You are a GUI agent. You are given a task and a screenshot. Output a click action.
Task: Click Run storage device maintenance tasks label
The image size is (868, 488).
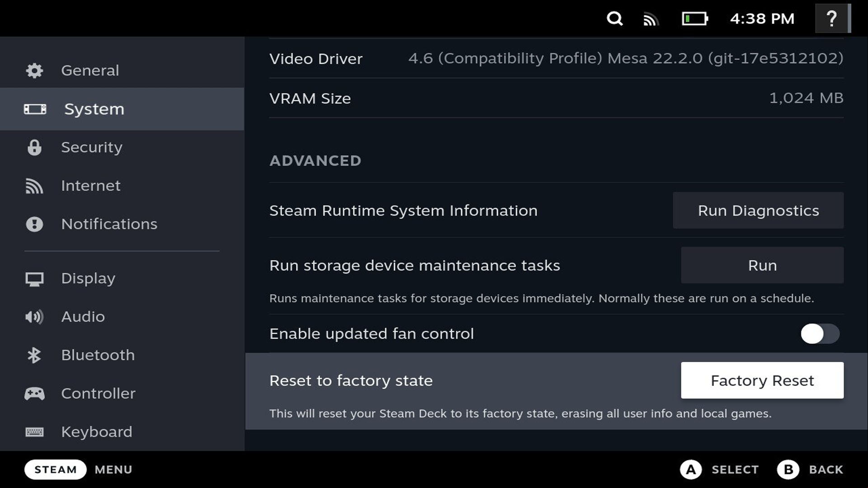click(415, 265)
